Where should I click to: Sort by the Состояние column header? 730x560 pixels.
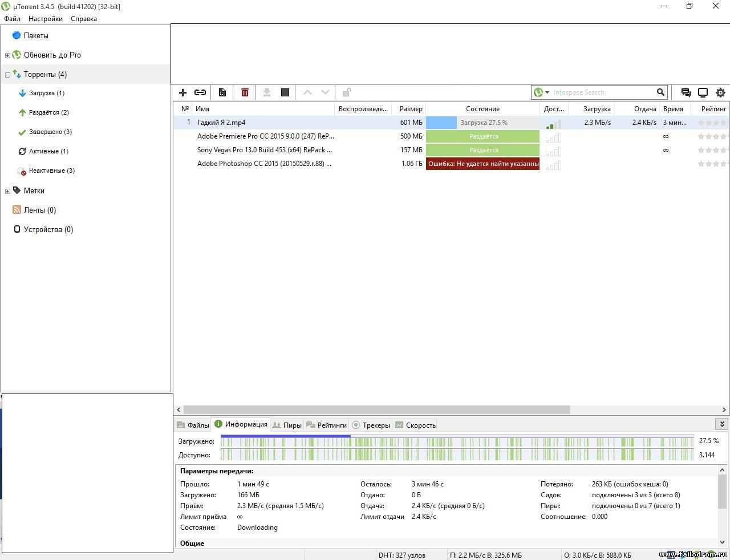tap(482, 108)
